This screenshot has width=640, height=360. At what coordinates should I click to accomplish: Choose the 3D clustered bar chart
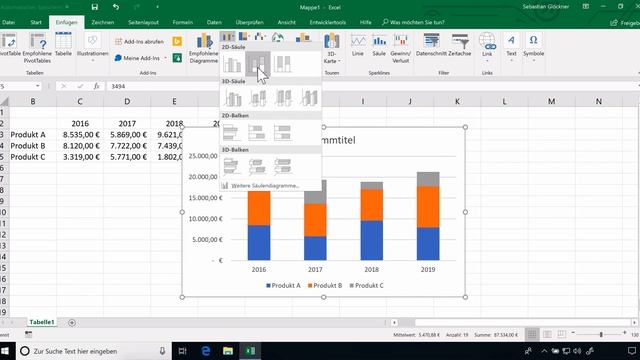click(x=231, y=167)
